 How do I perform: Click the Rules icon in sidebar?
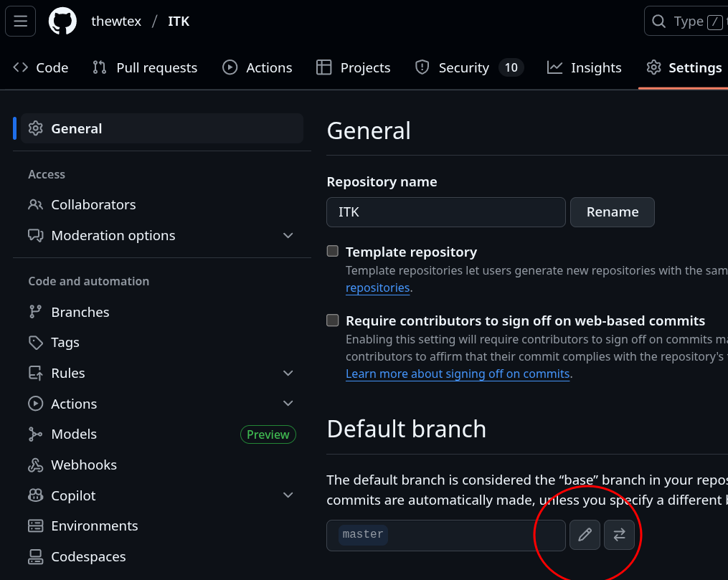[x=35, y=373]
